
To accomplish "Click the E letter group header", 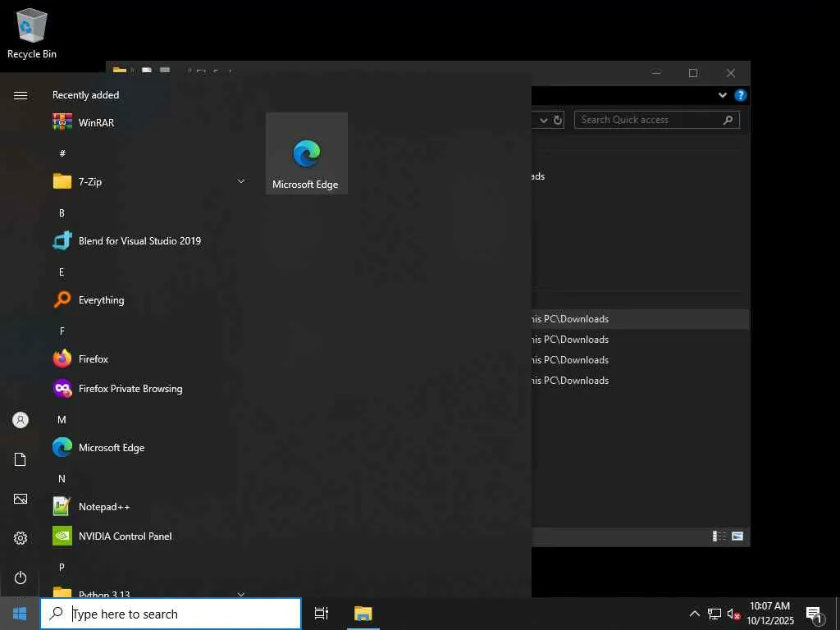I will (62, 272).
